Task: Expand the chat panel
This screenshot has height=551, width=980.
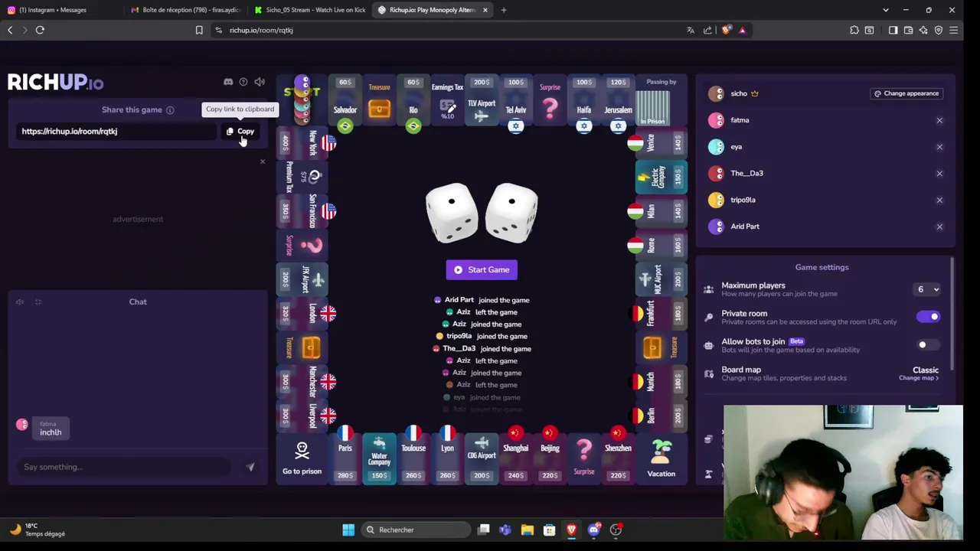Action: [x=38, y=302]
